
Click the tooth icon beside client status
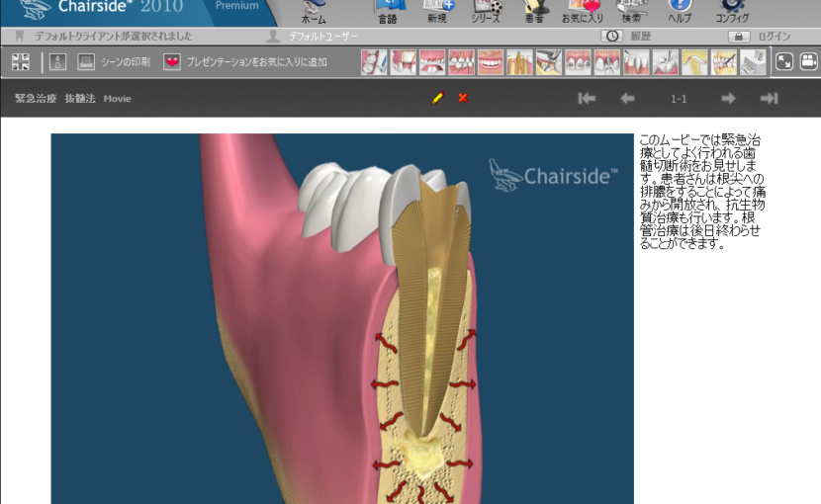tap(20, 36)
